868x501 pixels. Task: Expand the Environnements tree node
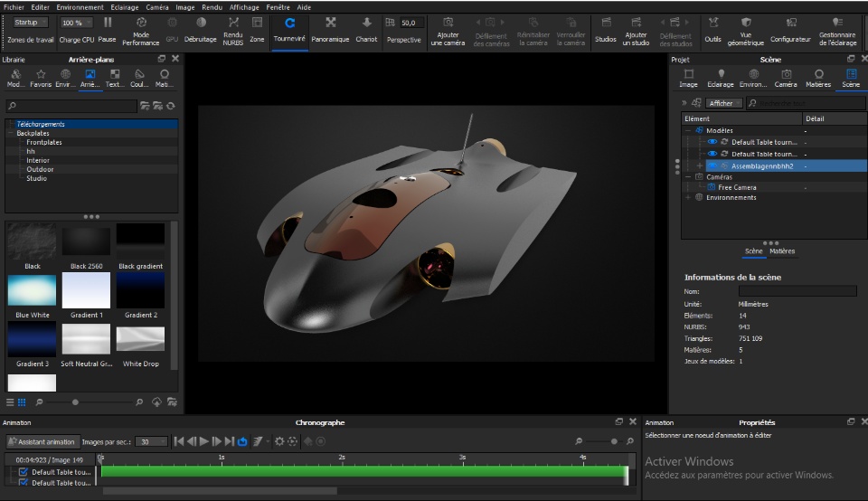pos(687,197)
